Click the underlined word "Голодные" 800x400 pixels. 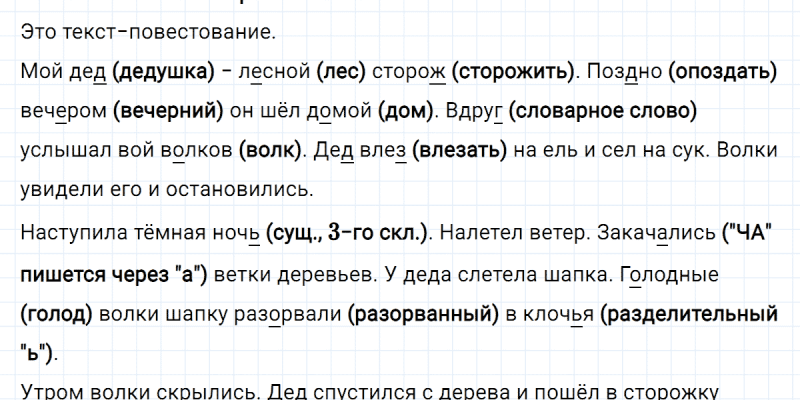coord(661,273)
